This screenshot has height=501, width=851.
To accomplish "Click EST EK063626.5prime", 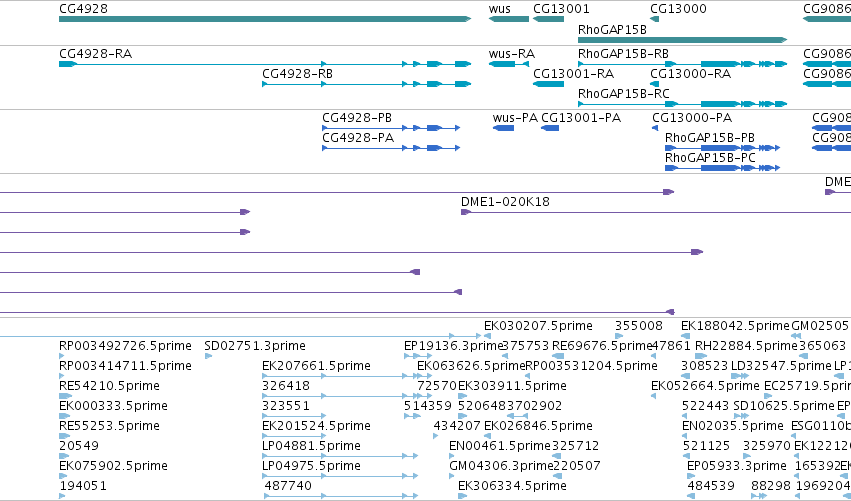I will (471, 366).
